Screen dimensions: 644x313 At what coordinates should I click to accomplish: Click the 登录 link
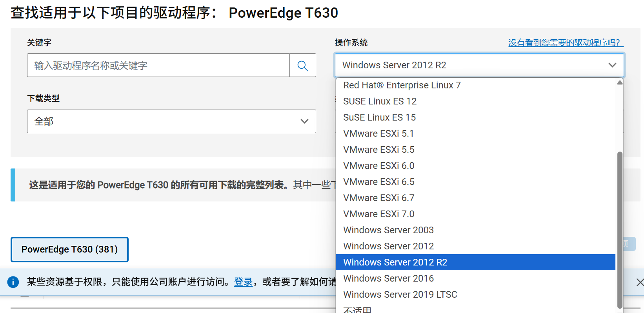tap(243, 282)
